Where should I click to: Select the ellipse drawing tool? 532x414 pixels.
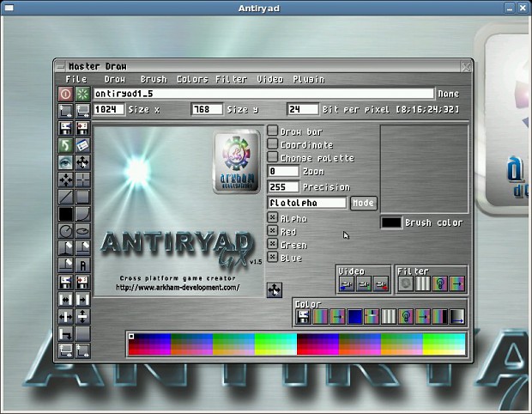tap(82, 231)
